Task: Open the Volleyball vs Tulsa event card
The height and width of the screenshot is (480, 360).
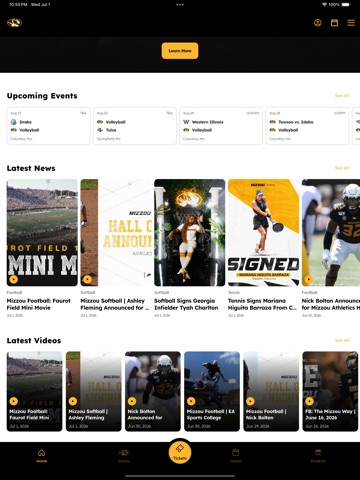Action: (x=135, y=126)
